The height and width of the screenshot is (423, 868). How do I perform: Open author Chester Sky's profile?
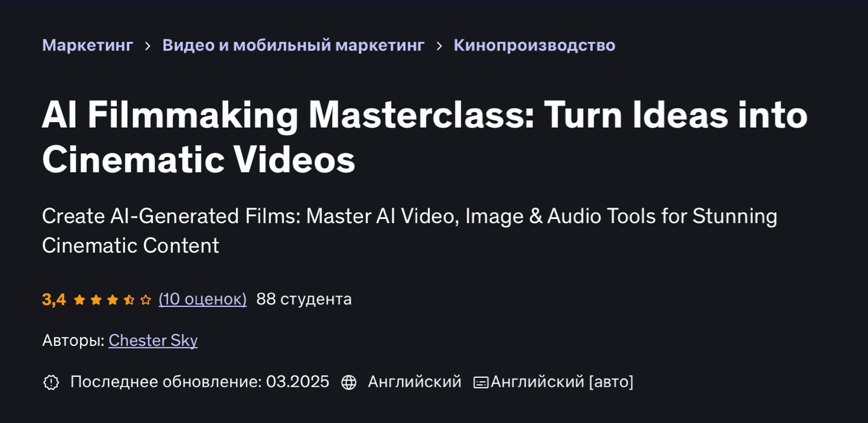point(153,341)
